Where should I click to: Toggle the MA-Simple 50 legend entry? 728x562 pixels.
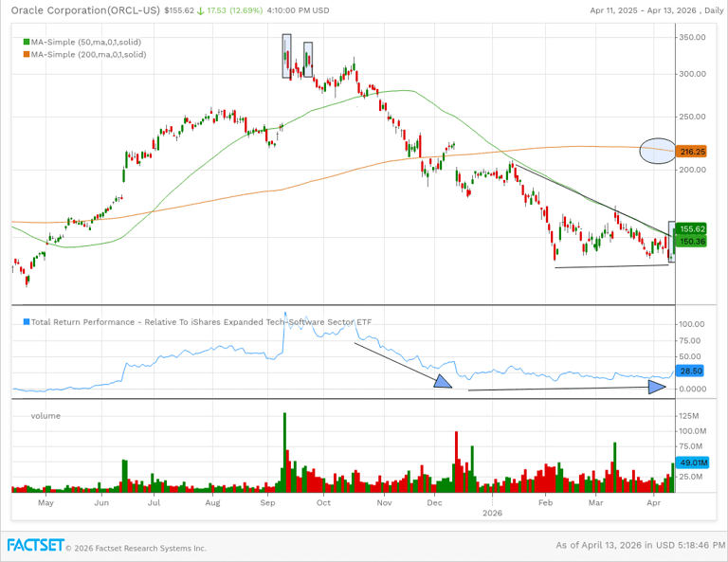[89, 43]
